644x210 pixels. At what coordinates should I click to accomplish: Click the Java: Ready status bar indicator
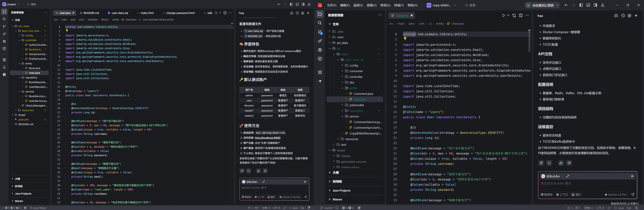pos(38,208)
